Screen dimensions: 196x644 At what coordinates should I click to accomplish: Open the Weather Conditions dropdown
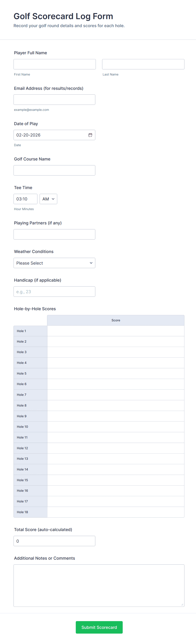tap(54, 263)
